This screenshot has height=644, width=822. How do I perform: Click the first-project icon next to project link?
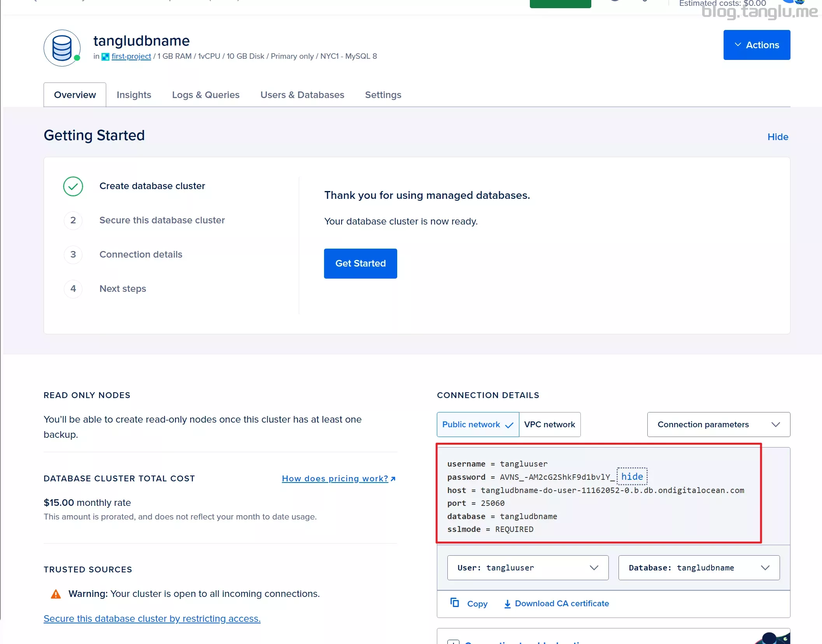pyautogui.click(x=105, y=57)
